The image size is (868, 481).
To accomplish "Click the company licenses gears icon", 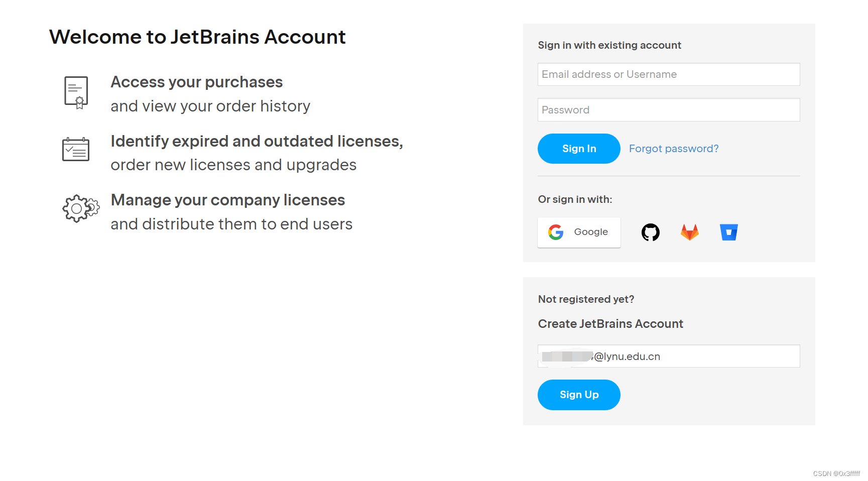I will [x=79, y=209].
